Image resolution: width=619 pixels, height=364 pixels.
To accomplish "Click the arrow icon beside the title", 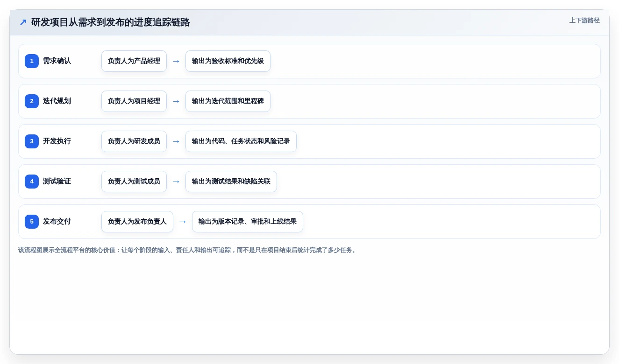I will tap(23, 22).
